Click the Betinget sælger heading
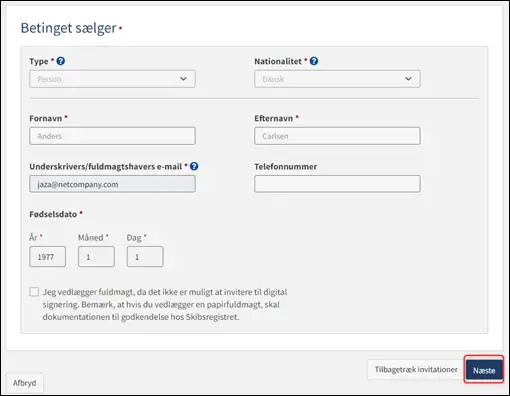510x396 pixels. [x=69, y=28]
